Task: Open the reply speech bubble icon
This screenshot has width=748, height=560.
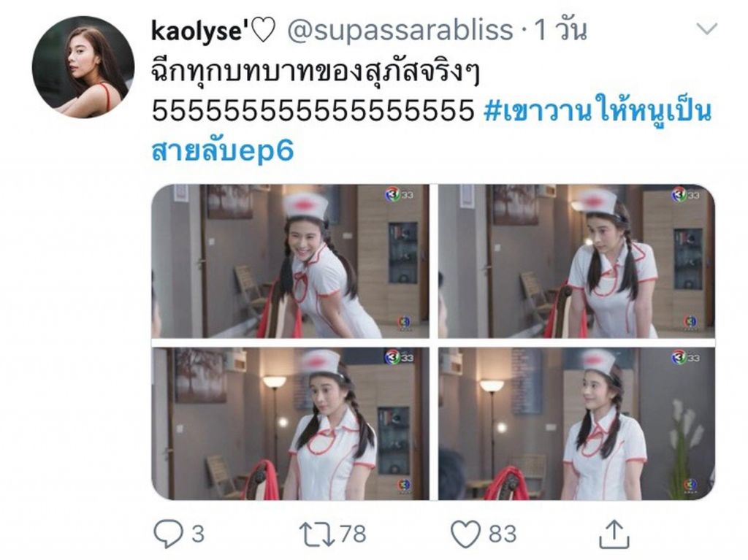Action: [168, 533]
